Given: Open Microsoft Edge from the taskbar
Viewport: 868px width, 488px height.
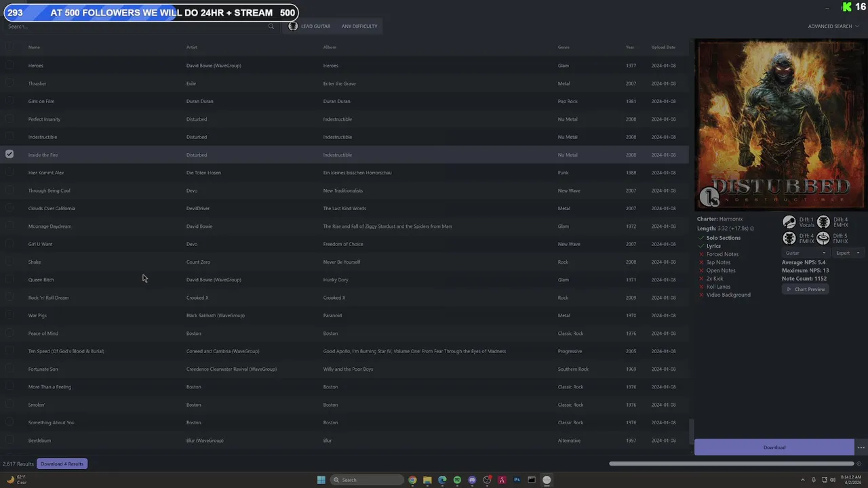Looking at the screenshot, I should [x=442, y=480].
